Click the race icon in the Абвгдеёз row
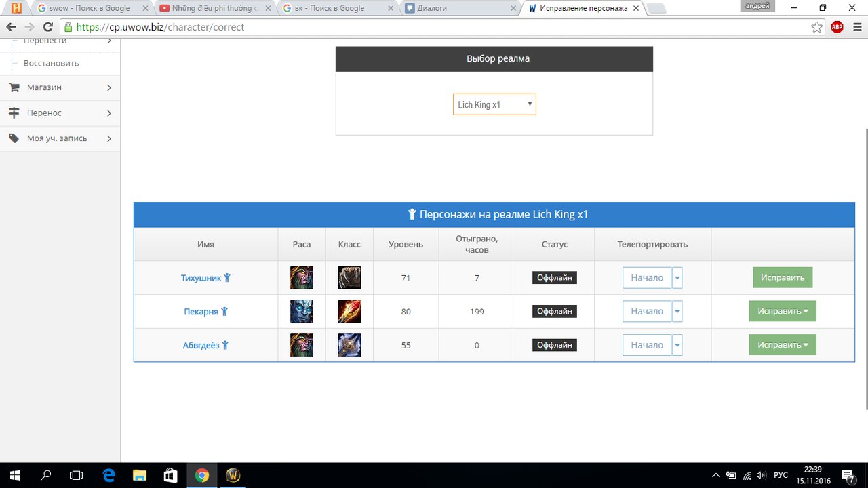868x488 pixels. pos(302,345)
